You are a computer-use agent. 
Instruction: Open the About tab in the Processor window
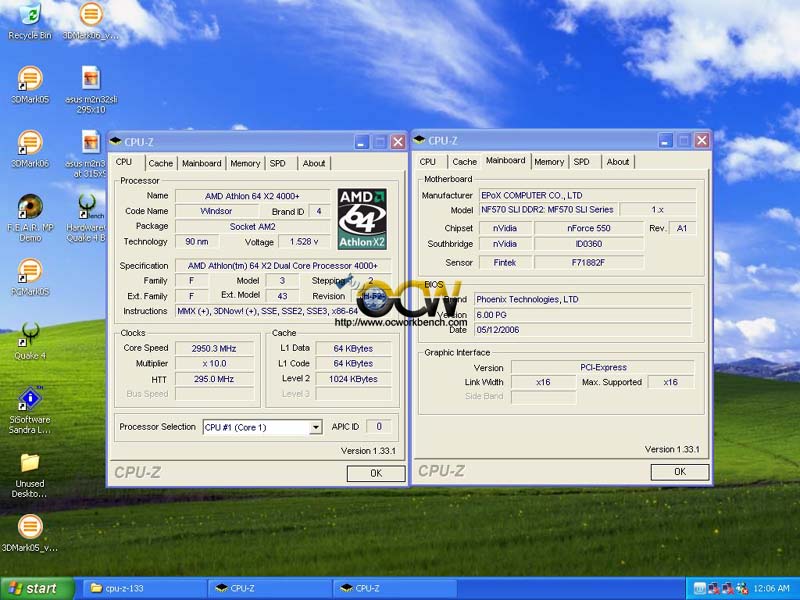click(x=314, y=163)
